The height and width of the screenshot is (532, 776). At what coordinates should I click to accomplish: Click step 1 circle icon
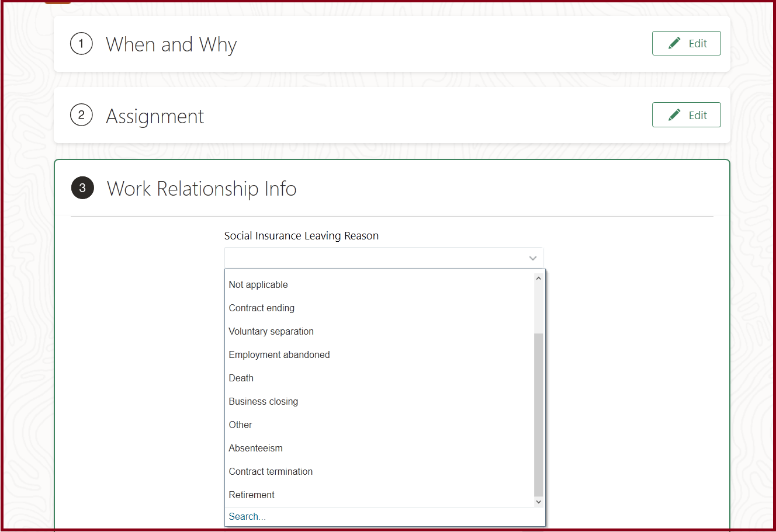81,44
